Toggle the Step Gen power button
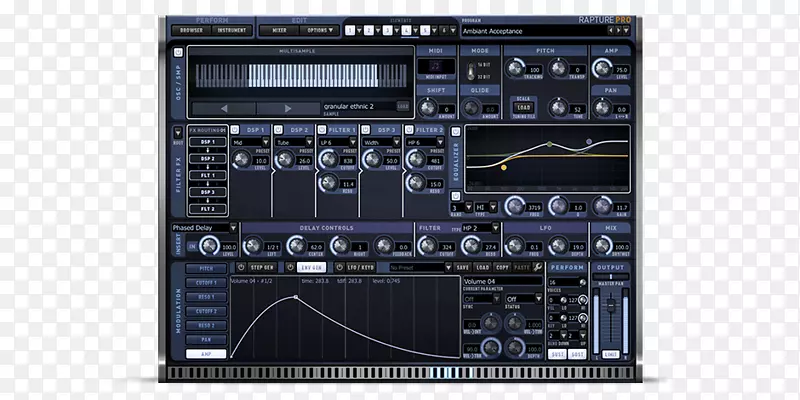The width and height of the screenshot is (800, 400). coord(240,268)
